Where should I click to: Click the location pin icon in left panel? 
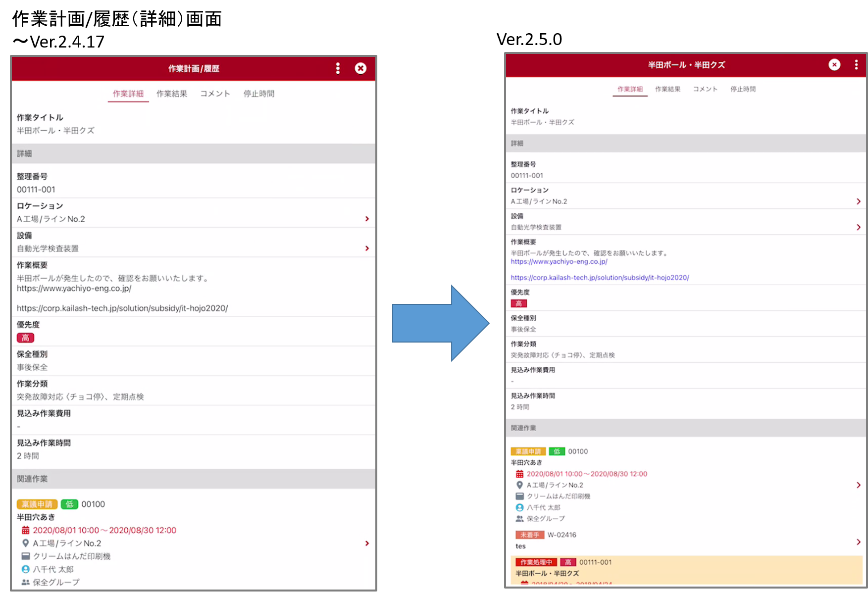[25, 543]
